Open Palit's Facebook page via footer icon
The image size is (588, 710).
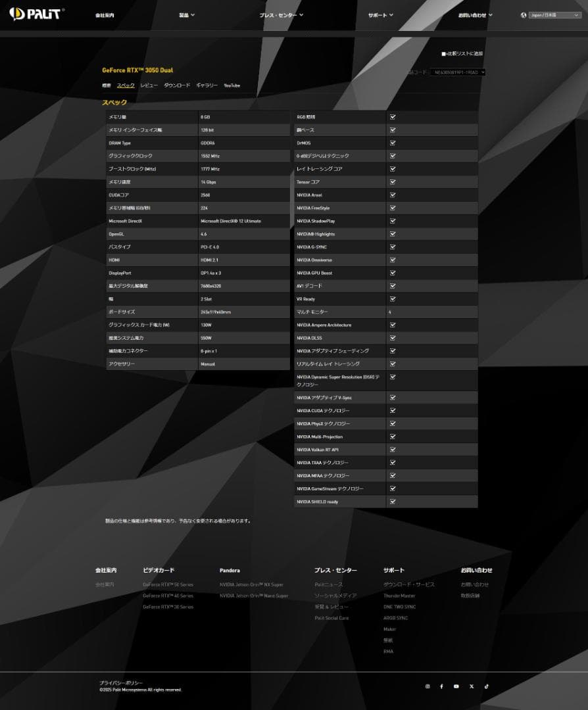[441, 686]
